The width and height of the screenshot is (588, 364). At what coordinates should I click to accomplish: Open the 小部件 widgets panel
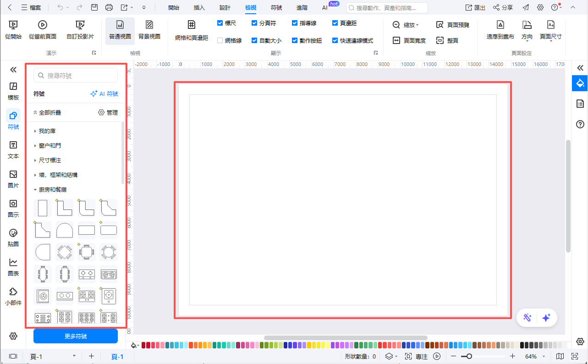[x=13, y=297]
